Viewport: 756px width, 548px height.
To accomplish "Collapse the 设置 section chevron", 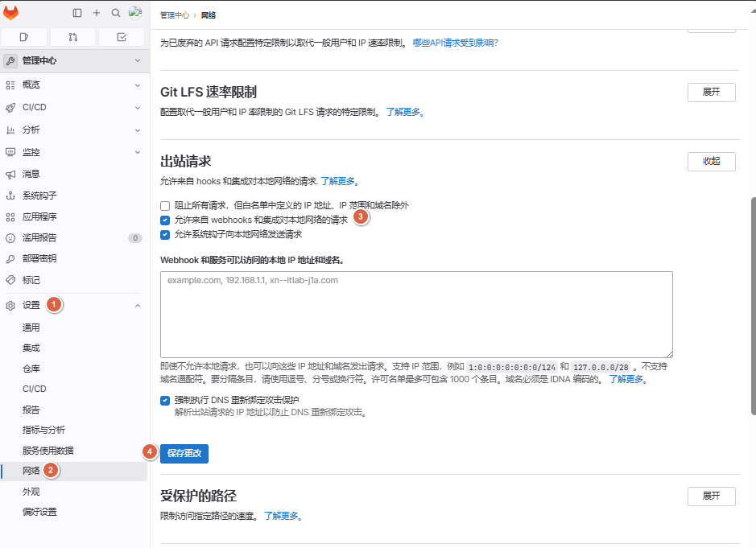I will click(x=138, y=306).
